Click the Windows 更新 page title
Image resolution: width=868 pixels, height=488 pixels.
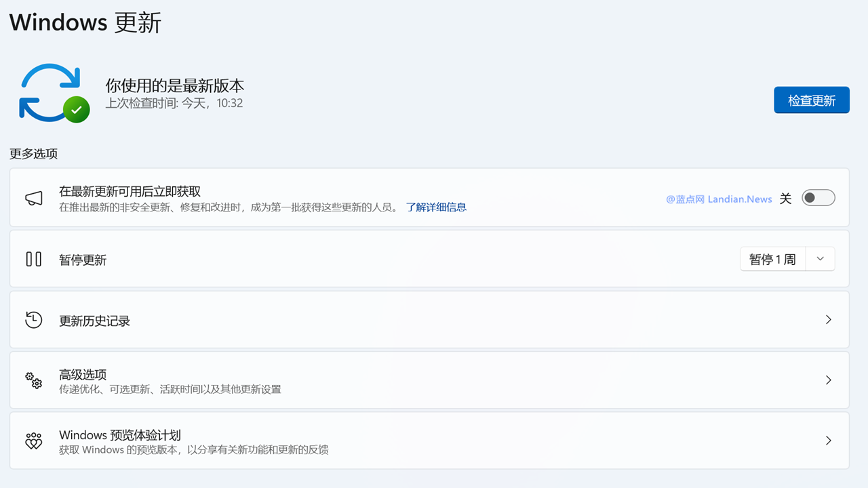85,22
